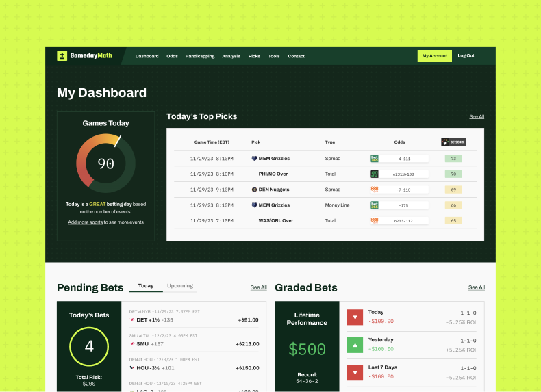Image resolution: width=541 pixels, height=392 pixels.
Task: Click odds box showing -7-110
Action: coord(403,190)
